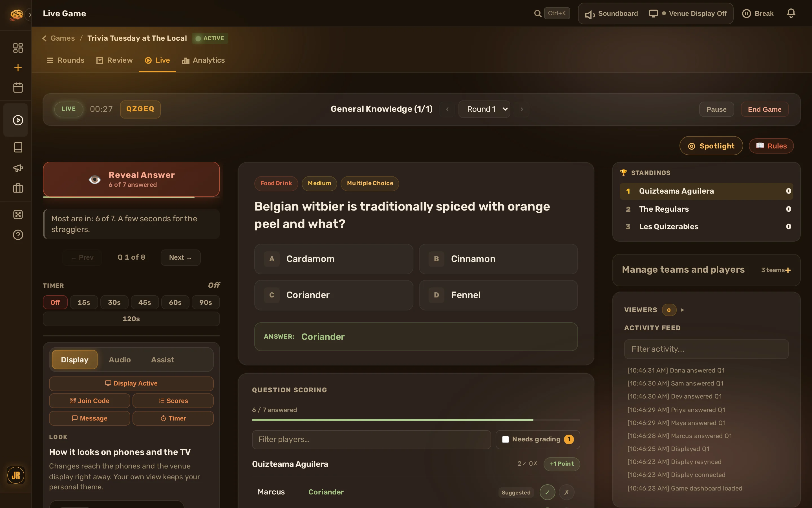Screen dimensions: 812x508
Task: Click the Filter activity input field
Action: (706, 349)
